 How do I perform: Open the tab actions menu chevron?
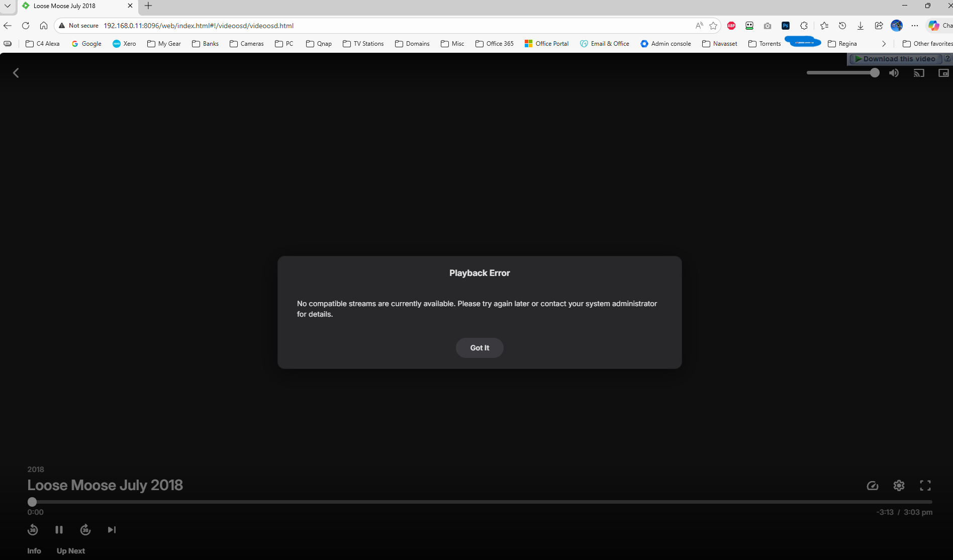point(8,6)
